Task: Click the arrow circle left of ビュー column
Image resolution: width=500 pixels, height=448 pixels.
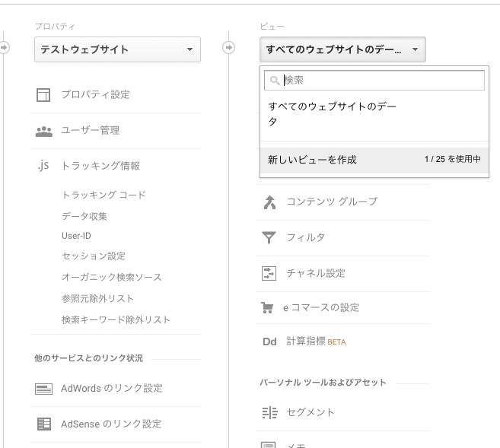Action: [229, 48]
